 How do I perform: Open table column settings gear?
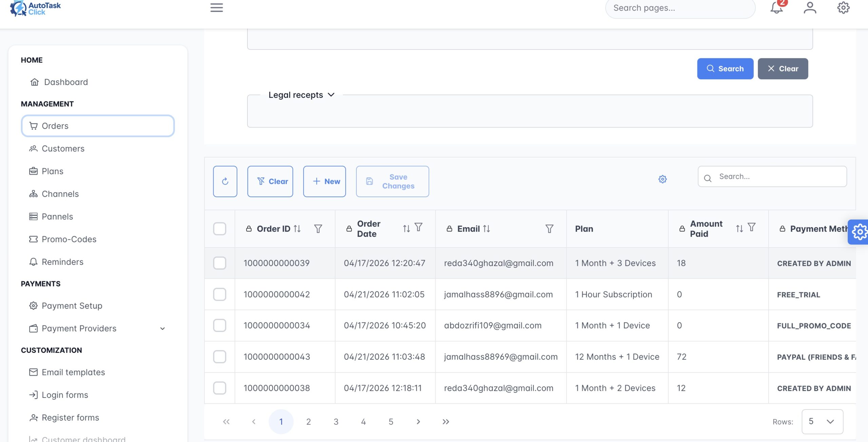[663, 179]
